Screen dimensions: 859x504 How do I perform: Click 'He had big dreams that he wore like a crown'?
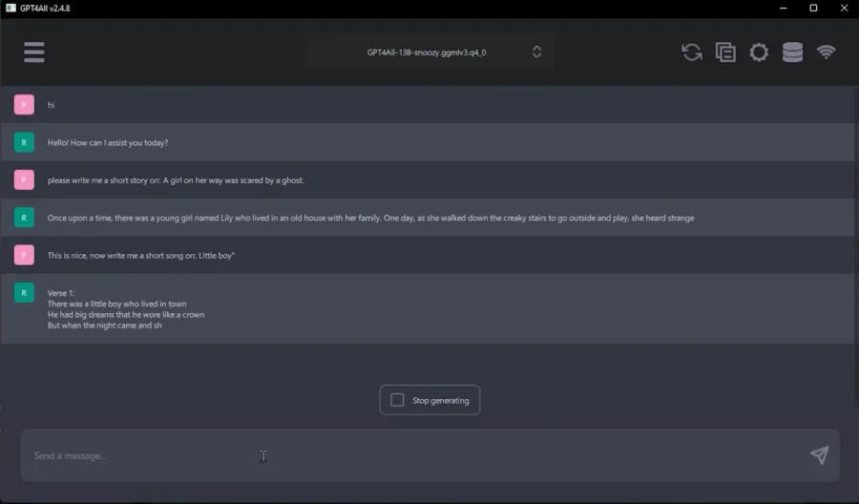(126, 314)
